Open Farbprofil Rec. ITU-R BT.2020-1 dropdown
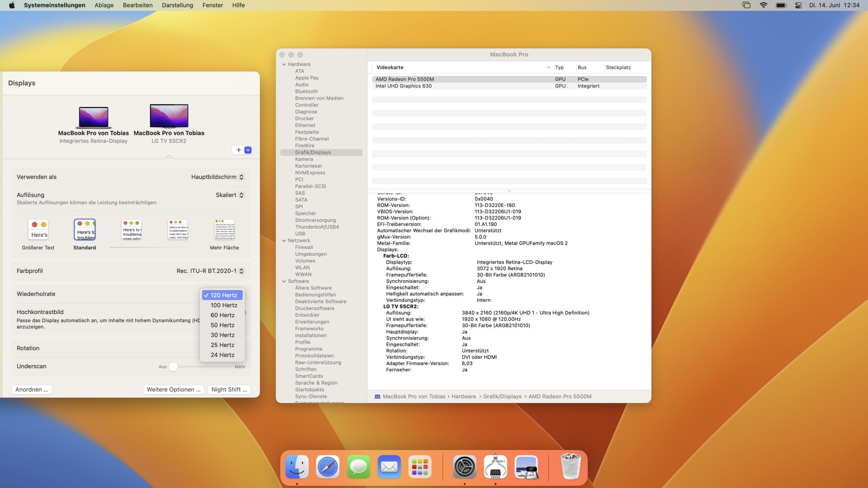 [x=210, y=271]
